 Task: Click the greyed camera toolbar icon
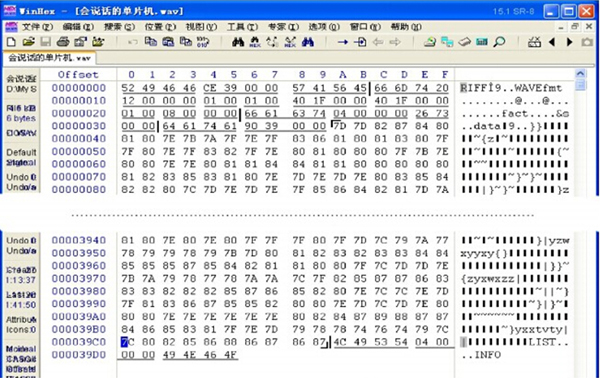587,42
